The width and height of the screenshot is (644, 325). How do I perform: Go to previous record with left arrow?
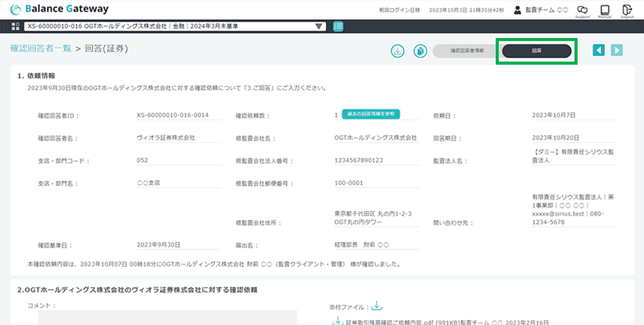pos(598,50)
